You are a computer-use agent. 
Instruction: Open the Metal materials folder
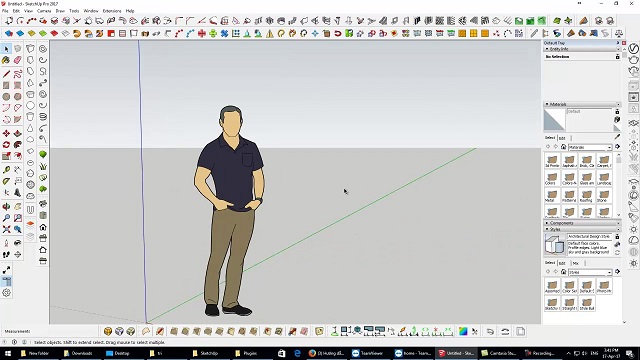point(552,196)
